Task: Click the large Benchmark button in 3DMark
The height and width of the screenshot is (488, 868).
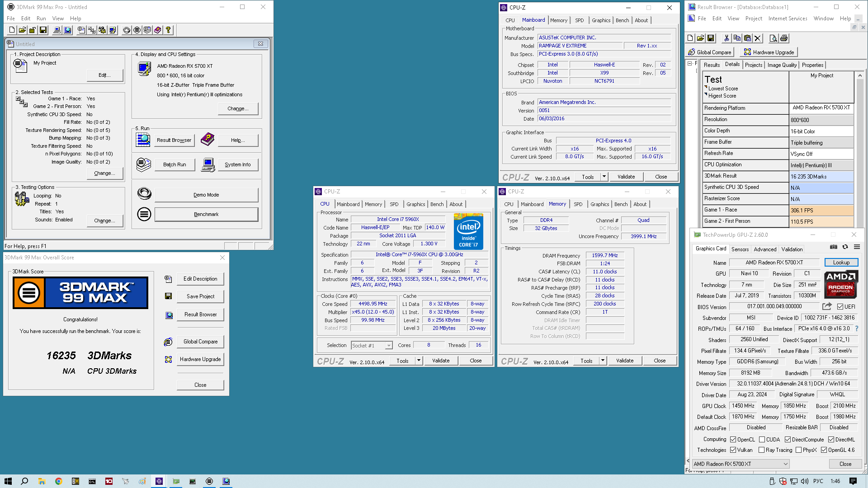Action: pyautogui.click(x=206, y=215)
